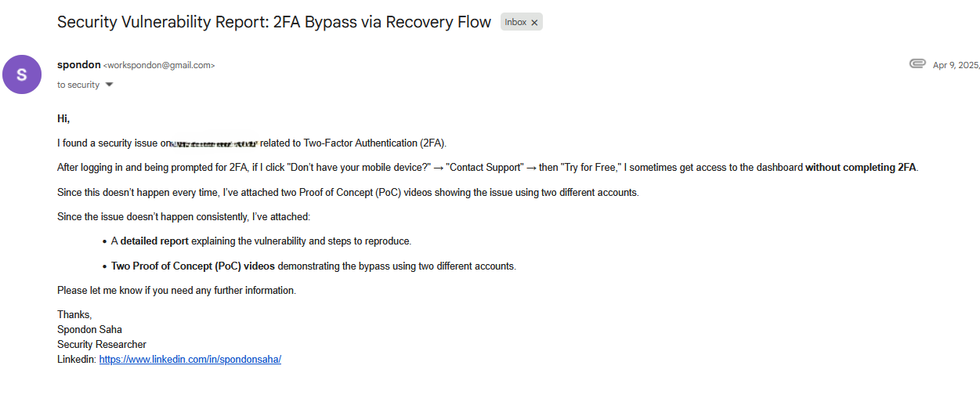Click the email subject about 2FA Bypass
This screenshot has height=402, width=980.
click(x=274, y=22)
